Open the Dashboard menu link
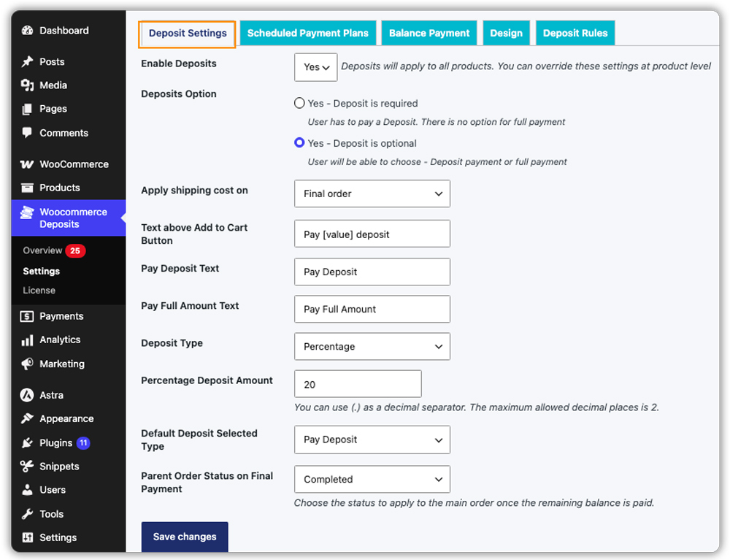This screenshot has width=730, height=560. (x=64, y=31)
